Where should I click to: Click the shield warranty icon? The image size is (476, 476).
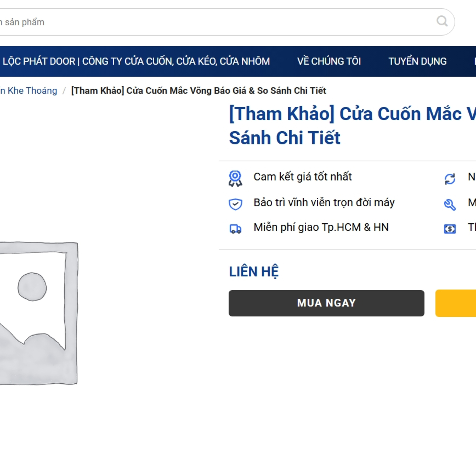pos(235,204)
